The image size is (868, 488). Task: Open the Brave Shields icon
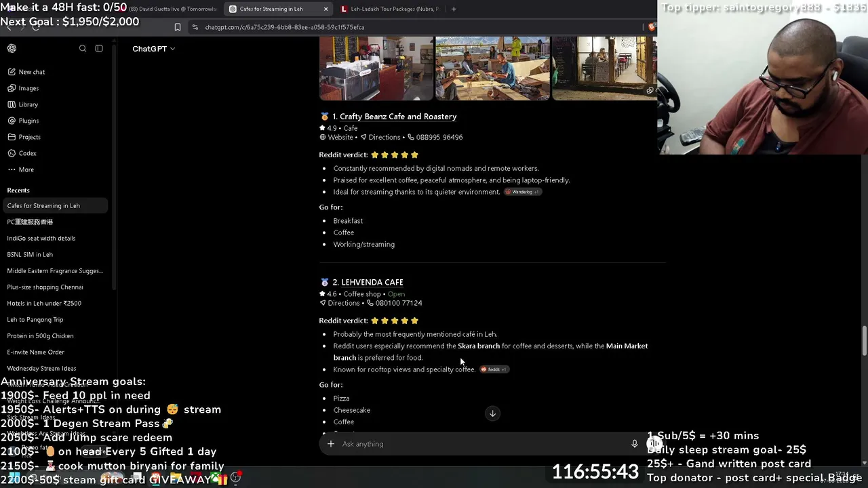coord(652,27)
